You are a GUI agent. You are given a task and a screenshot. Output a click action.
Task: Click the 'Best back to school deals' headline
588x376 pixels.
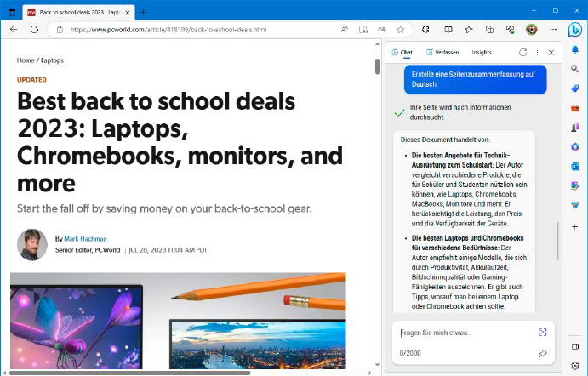point(180,142)
